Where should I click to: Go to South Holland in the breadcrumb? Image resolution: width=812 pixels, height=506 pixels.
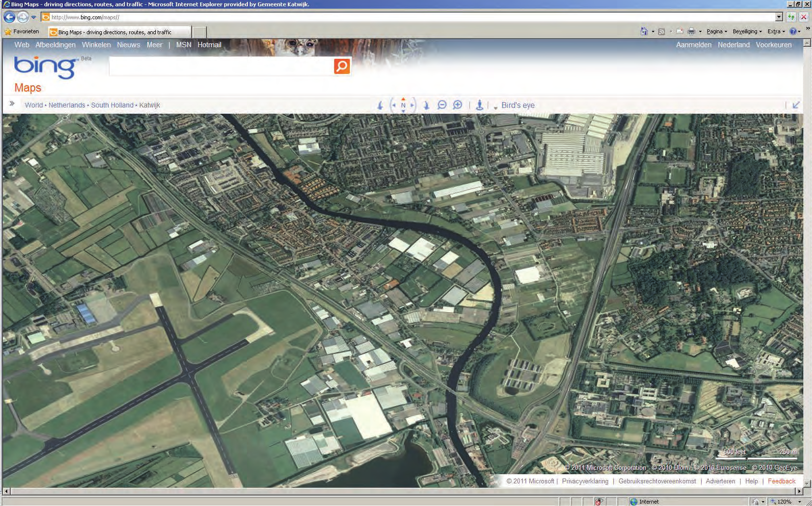(112, 105)
